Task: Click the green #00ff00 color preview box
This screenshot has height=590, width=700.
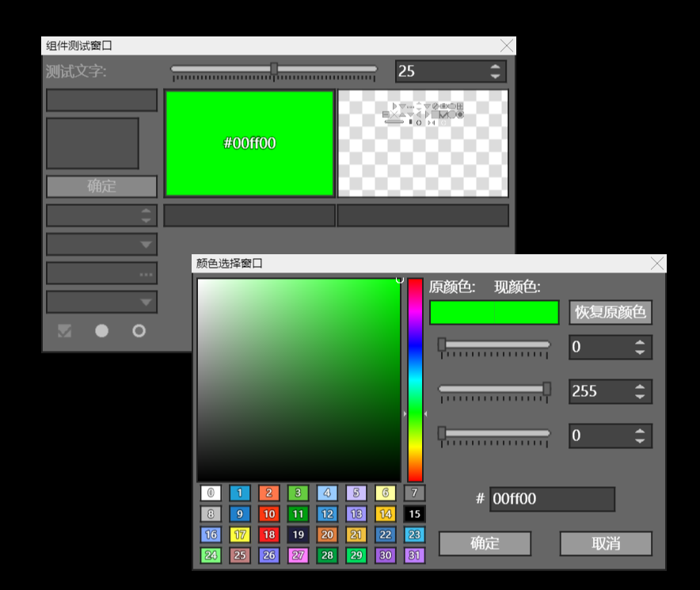Action: (x=249, y=143)
